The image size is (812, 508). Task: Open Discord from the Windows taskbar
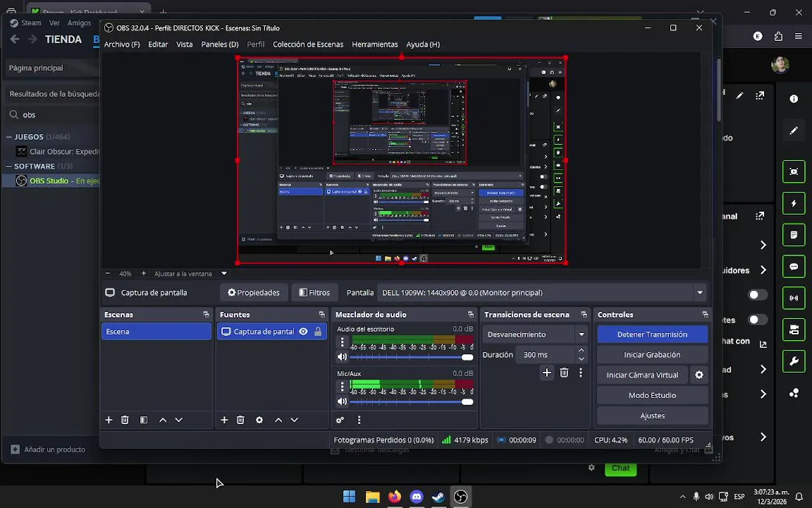[417, 497]
